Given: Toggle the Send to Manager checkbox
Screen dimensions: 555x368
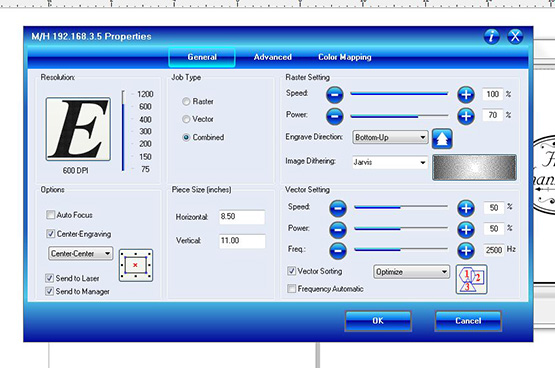Looking at the screenshot, I should coord(50,291).
